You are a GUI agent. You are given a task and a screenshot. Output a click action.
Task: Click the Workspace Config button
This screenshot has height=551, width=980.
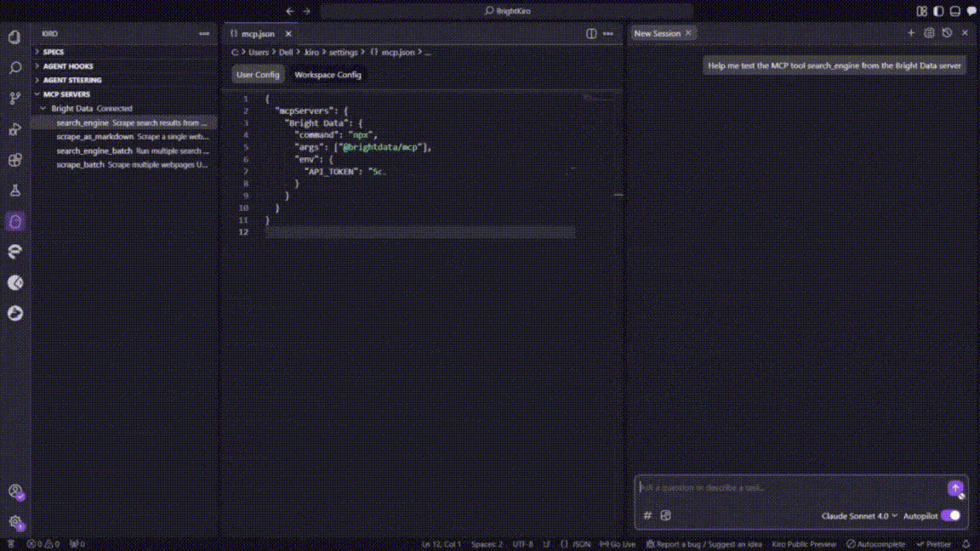click(x=328, y=75)
